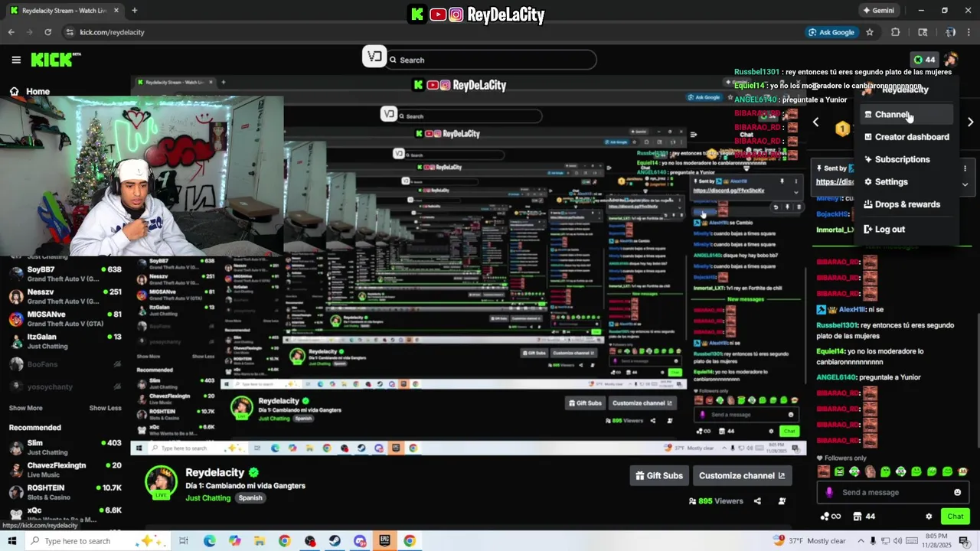Select Channel in the account menu
This screenshot has height=551, width=980.
coord(908,115)
